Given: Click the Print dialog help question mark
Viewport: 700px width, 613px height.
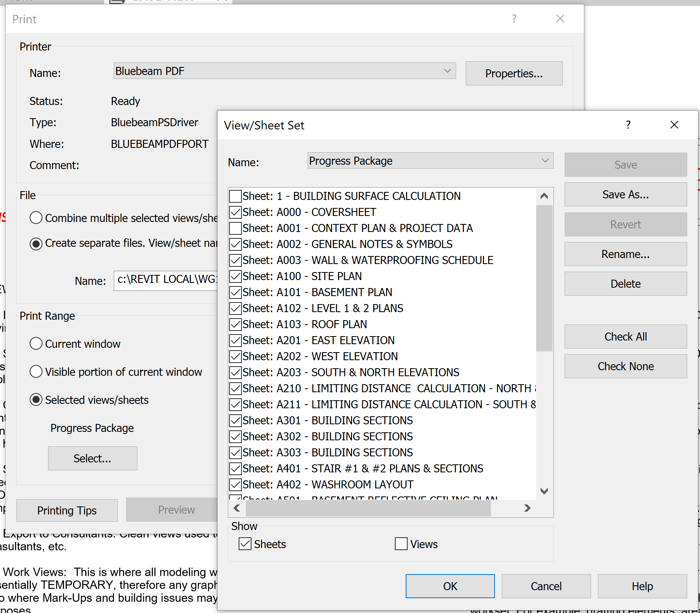Looking at the screenshot, I should [514, 18].
